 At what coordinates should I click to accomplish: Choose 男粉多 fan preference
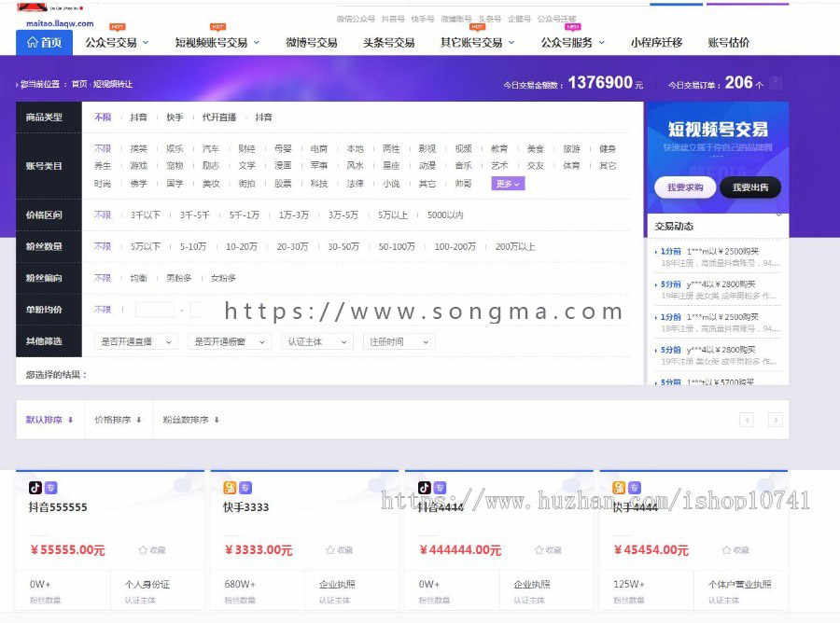click(179, 278)
